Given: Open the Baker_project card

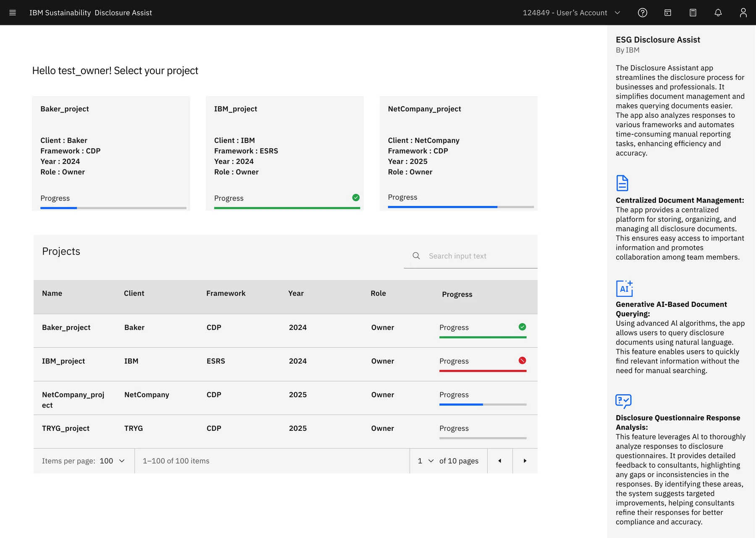Looking at the screenshot, I should [x=111, y=153].
